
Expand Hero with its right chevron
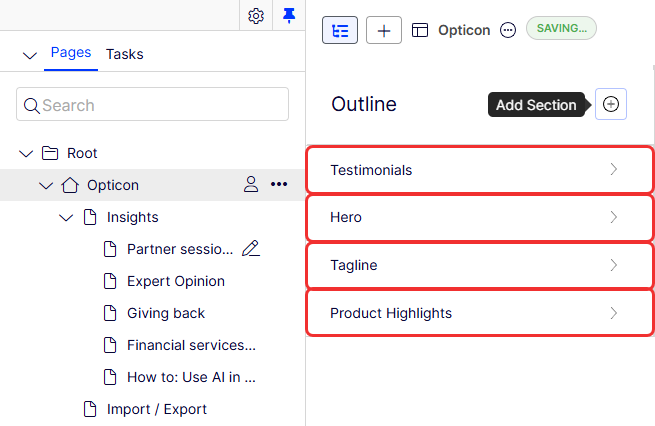(613, 217)
